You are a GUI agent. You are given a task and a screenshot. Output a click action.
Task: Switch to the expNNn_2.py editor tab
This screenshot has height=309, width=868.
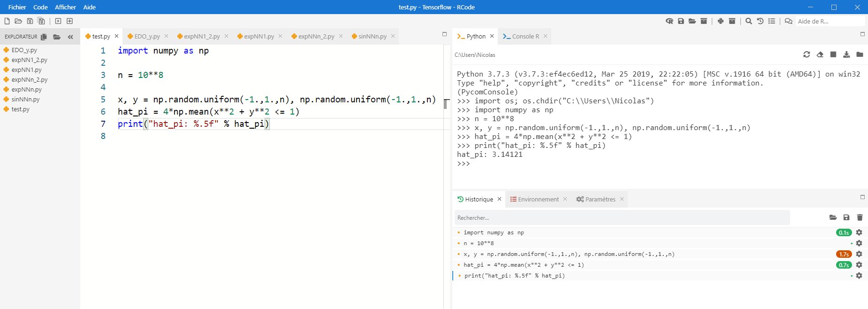316,36
